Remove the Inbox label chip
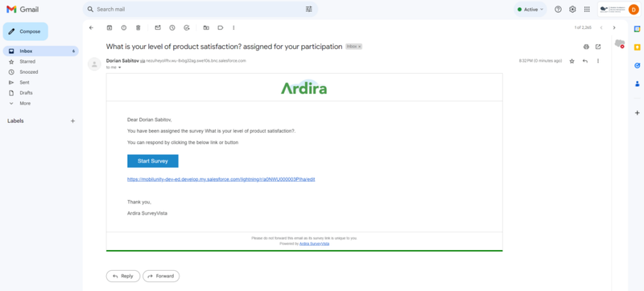The height and width of the screenshot is (291, 644). point(360,47)
